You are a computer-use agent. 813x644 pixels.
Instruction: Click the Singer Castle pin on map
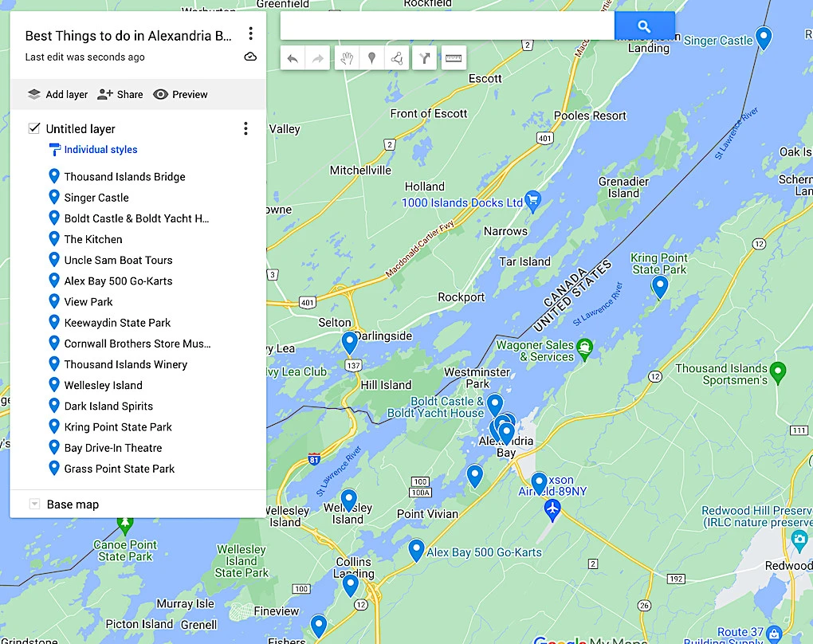click(764, 37)
